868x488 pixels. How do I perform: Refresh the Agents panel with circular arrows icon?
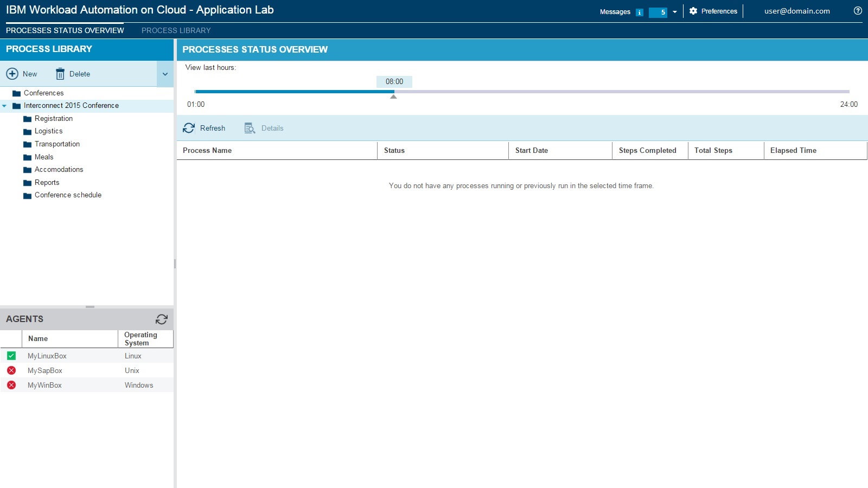click(162, 319)
